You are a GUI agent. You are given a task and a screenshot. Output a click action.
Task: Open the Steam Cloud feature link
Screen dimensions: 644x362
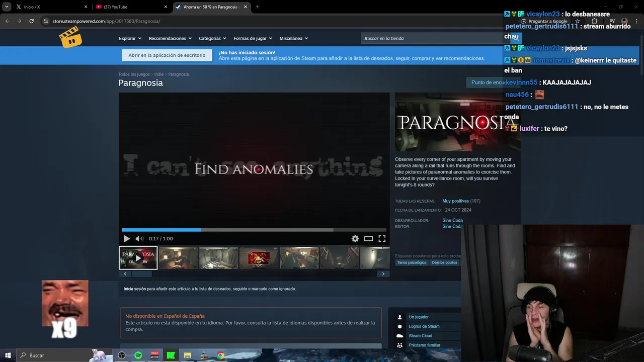click(x=420, y=336)
